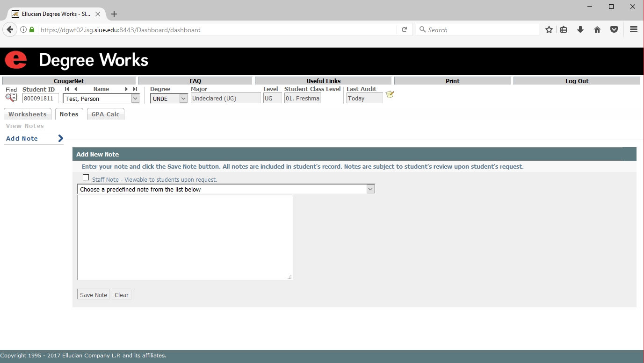
Task: Bookmark this page with the star icon
Action: point(549,30)
